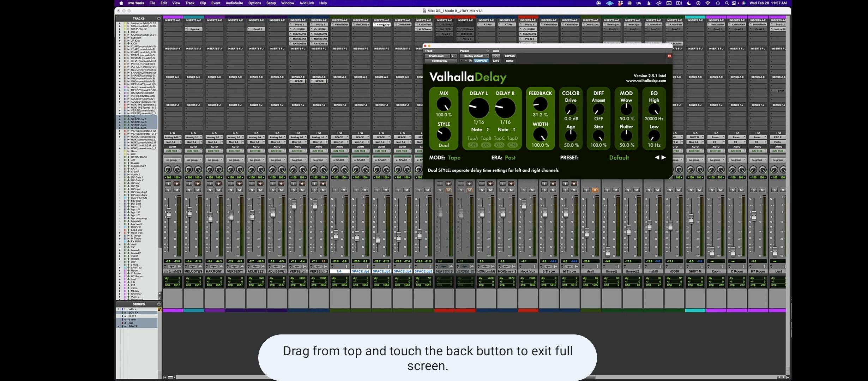Click the DELAY R time knob
The image size is (868, 381).
click(x=505, y=108)
